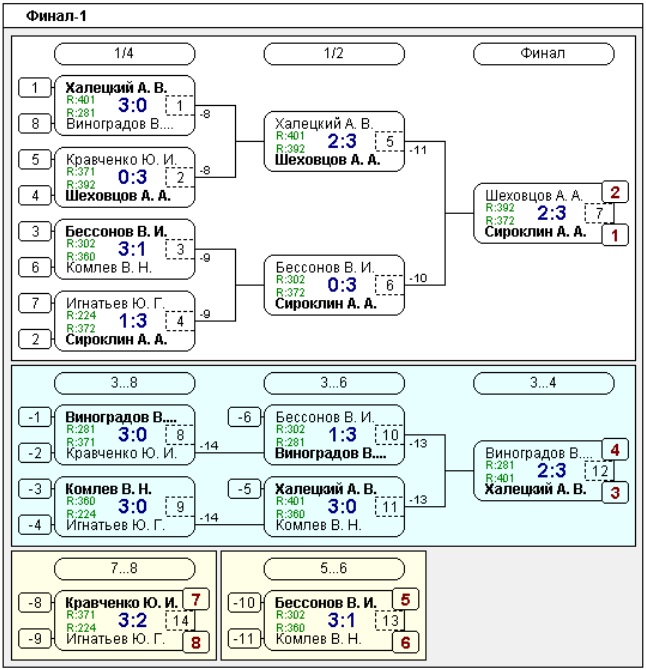Click seed box 5 left of Кравченко in 1/4
Image resolution: width=646 pixels, height=670 pixels.
pyautogui.click(x=35, y=159)
